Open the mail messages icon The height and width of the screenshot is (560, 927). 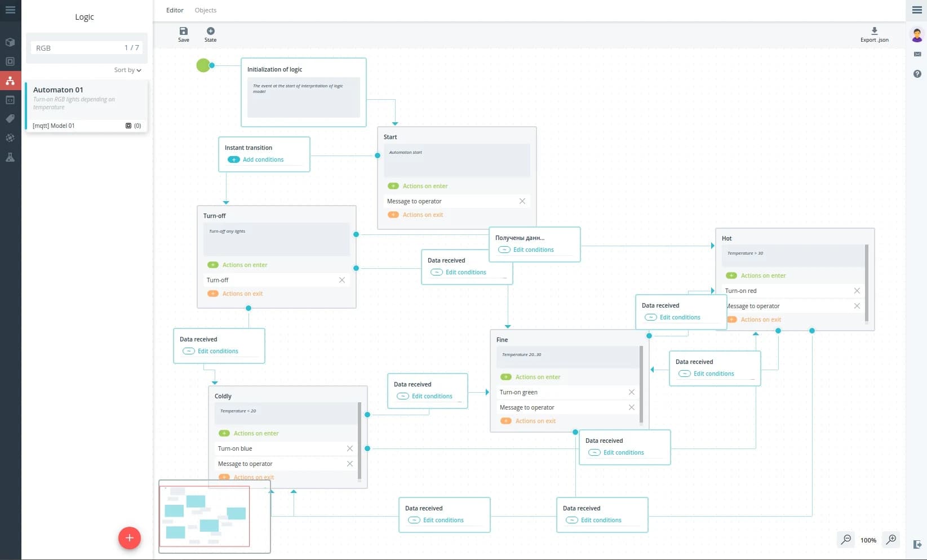click(x=917, y=55)
